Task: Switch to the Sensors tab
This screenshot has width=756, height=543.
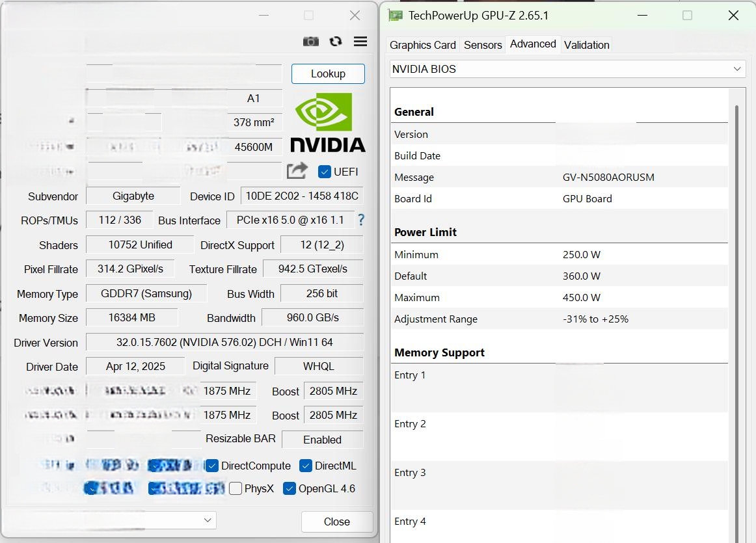Action: pyautogui.click(x=483, y=46)
